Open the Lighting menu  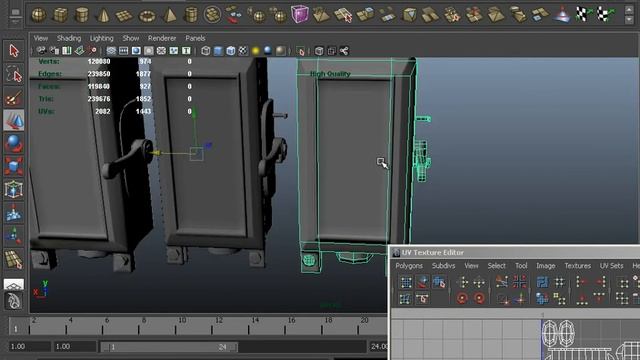[x=102, y=38]
